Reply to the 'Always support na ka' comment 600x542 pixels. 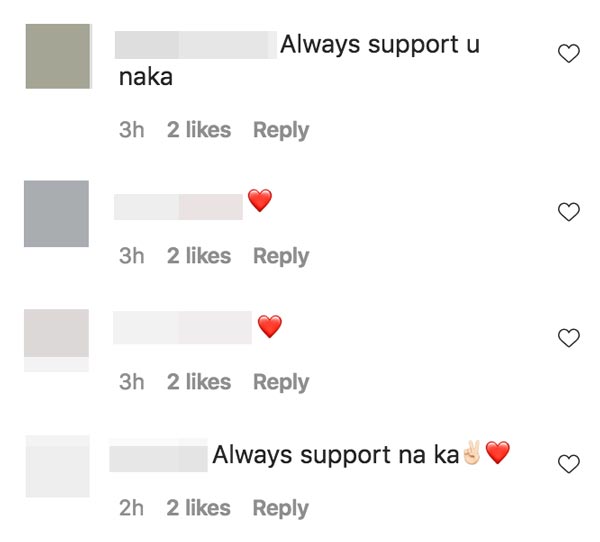click(x=280, y=508)
